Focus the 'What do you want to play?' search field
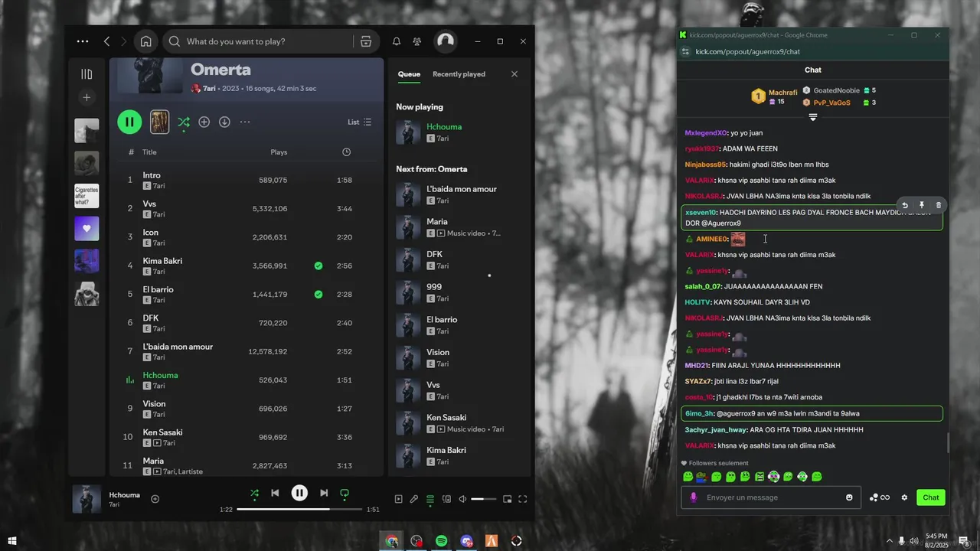Image resolution: width=980 pixels, height=551 pixels. click(271, 41)
